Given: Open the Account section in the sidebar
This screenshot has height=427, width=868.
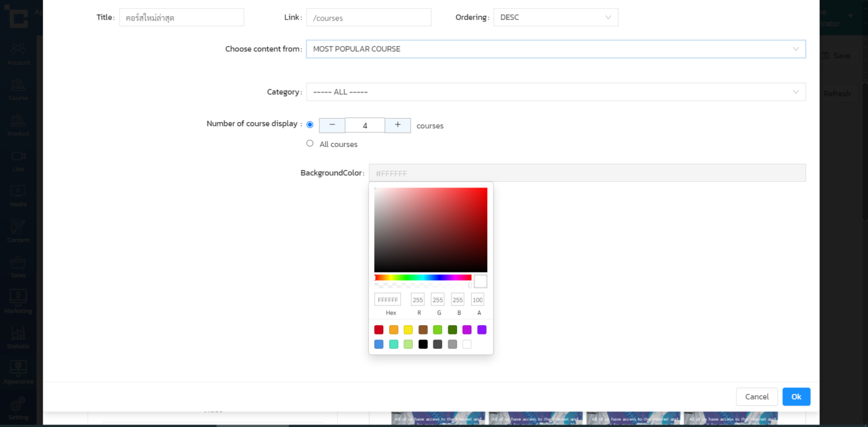Looking at the screenshot, I should (x=18, y=53).
